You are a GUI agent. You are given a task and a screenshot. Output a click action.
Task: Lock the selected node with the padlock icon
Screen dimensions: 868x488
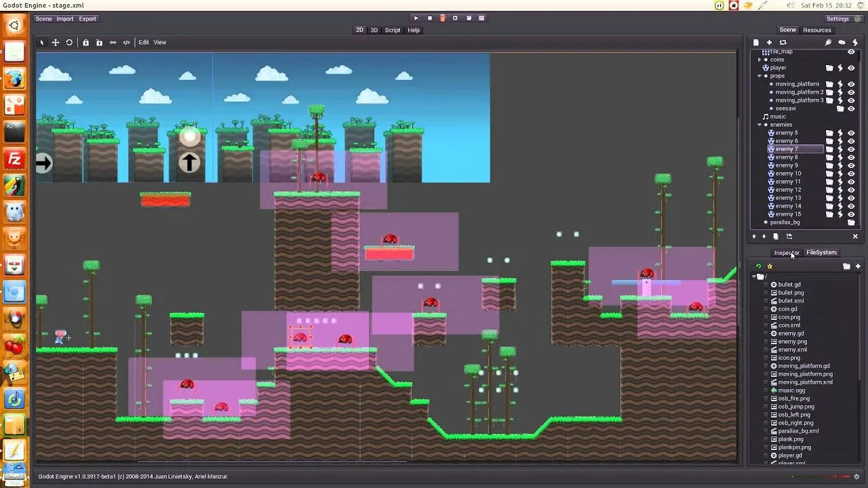(85, 42)
